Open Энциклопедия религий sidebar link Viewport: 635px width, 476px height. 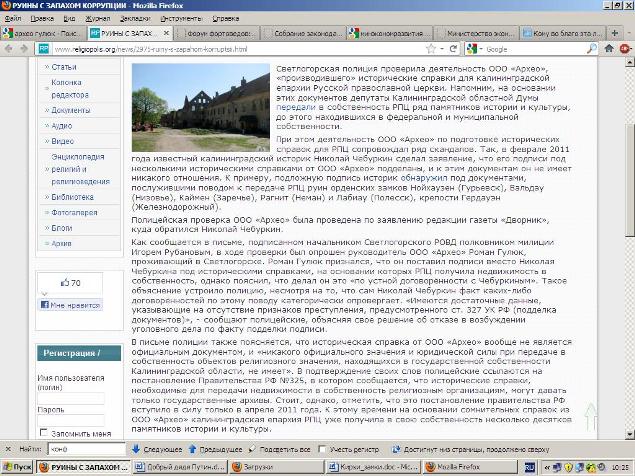click(80, 169)
